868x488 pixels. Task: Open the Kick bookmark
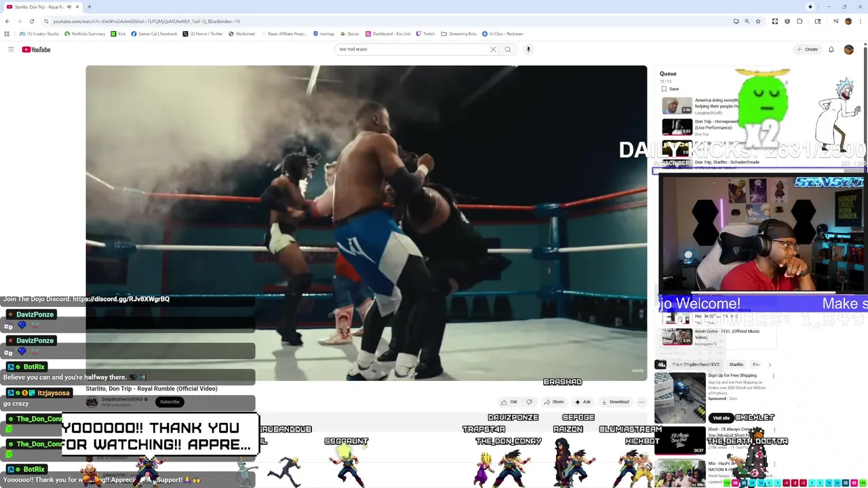pyautogui.click(x=118, y=34)
